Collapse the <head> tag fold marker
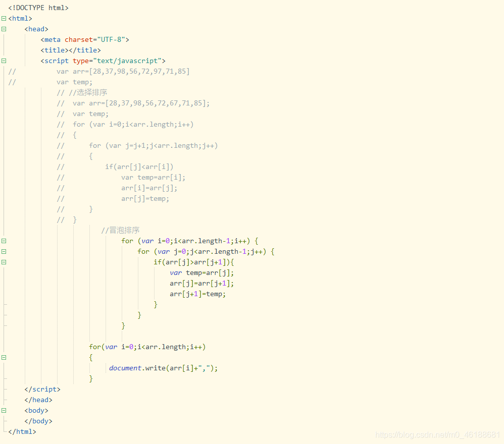Screen dimensions: 504x444 point(4,29)
